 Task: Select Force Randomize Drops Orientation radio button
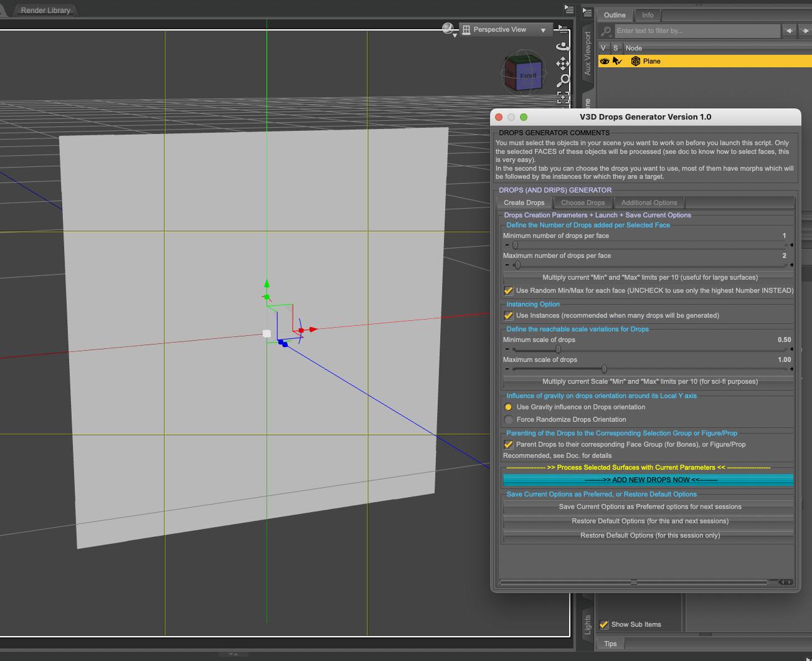coord(509,420)
